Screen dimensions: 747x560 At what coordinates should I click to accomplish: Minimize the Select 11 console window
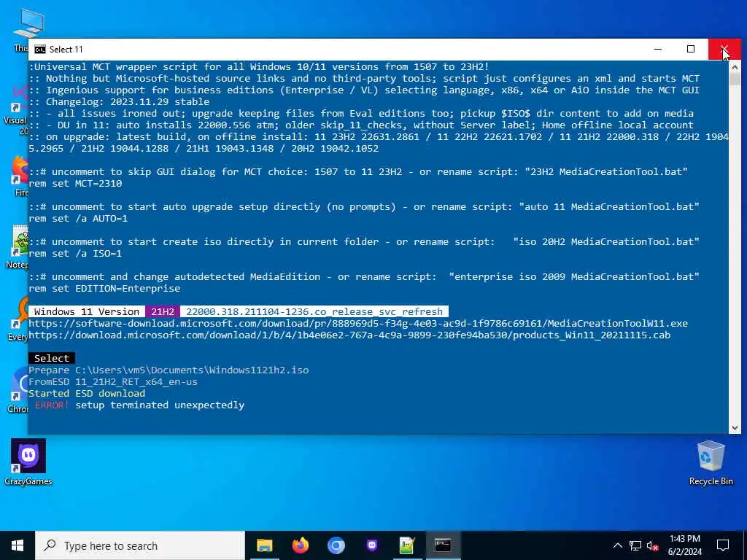(658, 49)
